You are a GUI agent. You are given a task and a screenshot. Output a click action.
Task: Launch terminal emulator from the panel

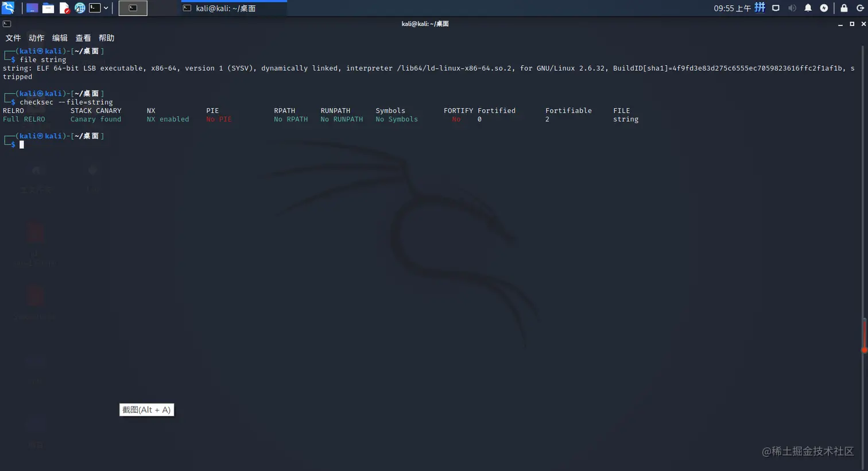tap(95, 8)
